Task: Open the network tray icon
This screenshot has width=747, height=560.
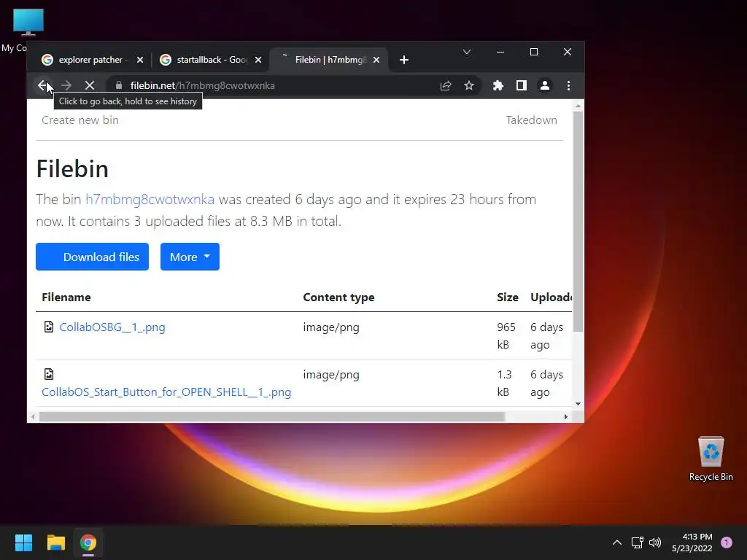Action: [637, 542]
